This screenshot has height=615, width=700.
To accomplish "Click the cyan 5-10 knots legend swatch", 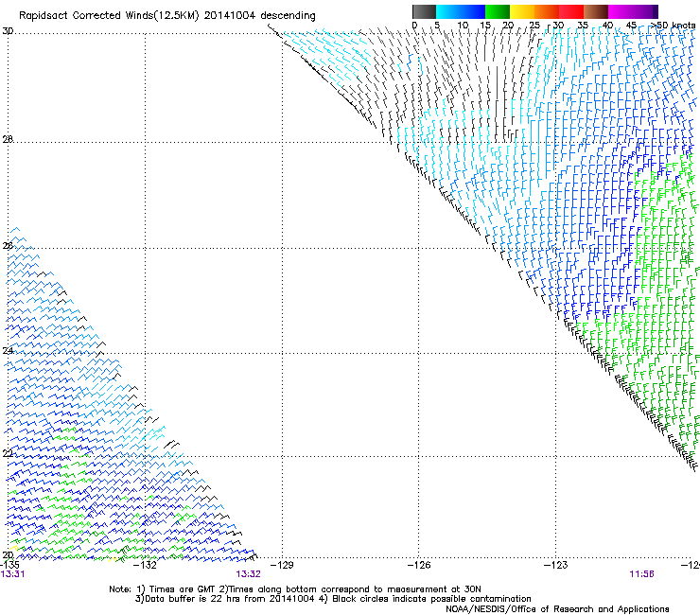I will click(x=448, y=11).
